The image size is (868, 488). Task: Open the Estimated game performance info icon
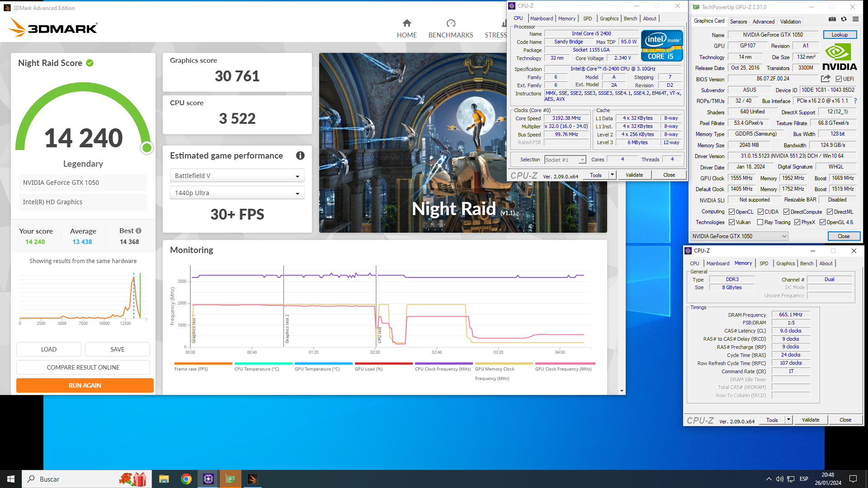[x=300, y=155]
